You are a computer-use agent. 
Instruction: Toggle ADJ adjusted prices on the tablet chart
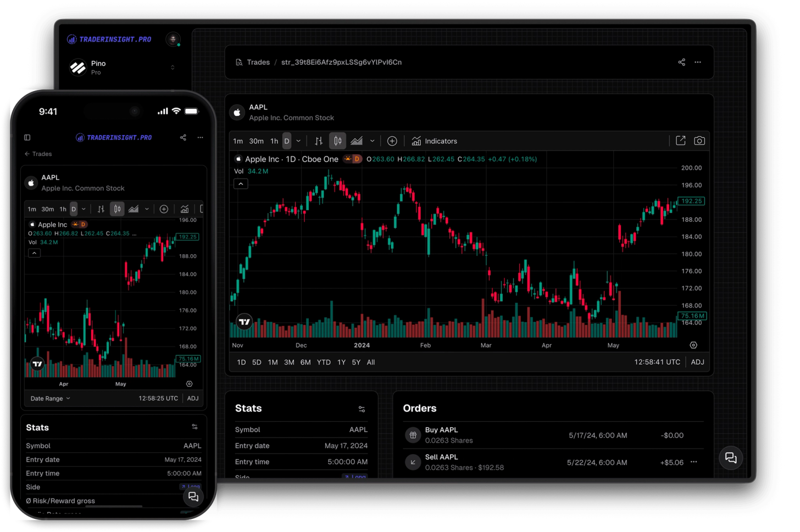pos(697,362)
